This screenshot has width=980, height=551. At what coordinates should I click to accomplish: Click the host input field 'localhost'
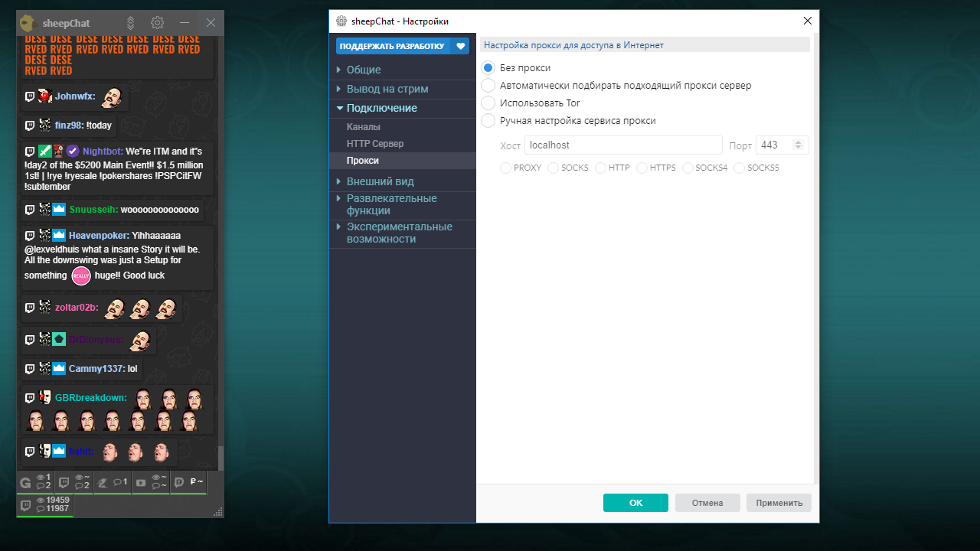(623, 145)
